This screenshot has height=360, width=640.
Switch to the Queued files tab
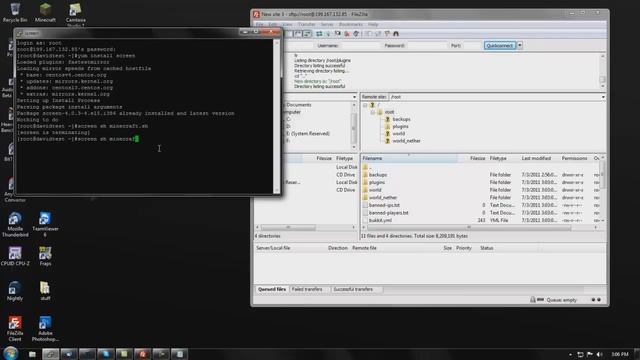point(272,289)
